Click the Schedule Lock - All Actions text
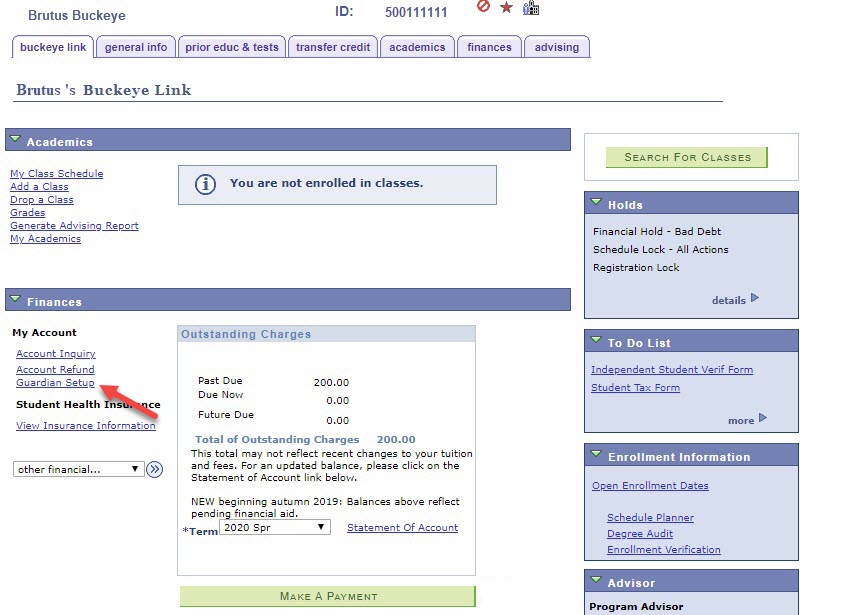Viewport: 847px width, 615px height. pos(661,249)
